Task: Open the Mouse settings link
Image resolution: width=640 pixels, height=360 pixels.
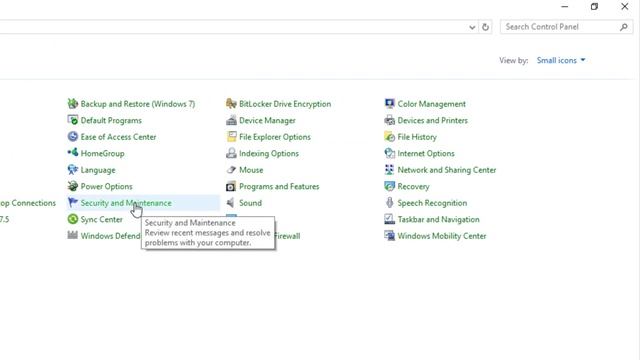Action: (251, 170)
